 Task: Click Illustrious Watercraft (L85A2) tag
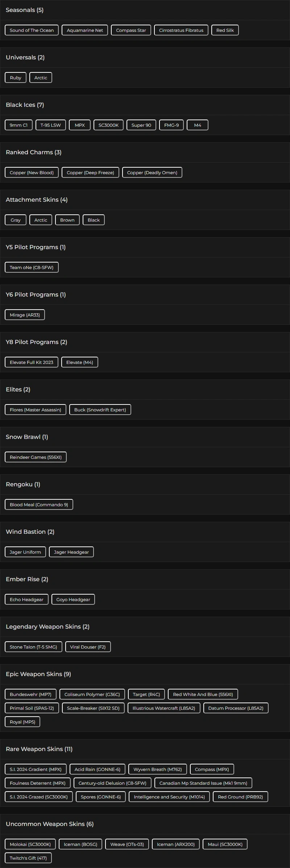(164, 708)
